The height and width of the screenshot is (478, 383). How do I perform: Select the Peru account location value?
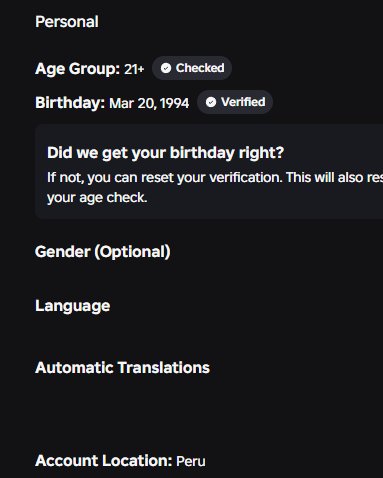pos(191,461)
